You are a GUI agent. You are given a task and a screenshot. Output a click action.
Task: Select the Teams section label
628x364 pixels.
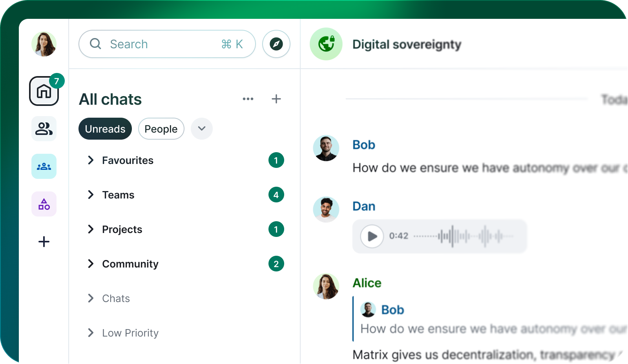tap(118, 195)
